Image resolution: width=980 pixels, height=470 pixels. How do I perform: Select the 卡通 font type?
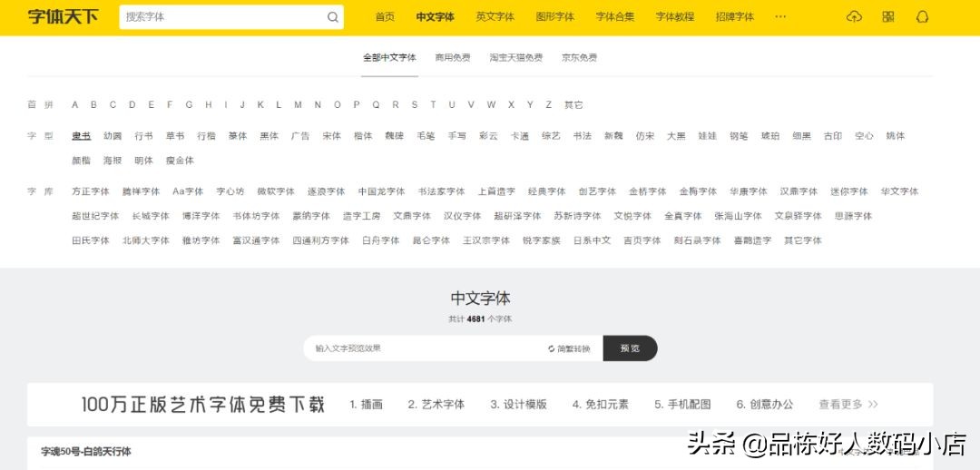pyautogui.click(x=520, y=135)
